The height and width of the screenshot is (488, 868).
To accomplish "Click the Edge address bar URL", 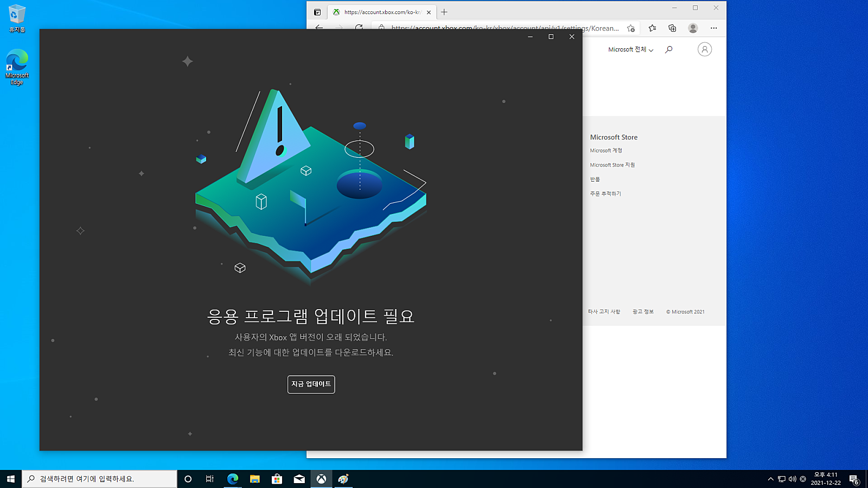I will (505, 28).
